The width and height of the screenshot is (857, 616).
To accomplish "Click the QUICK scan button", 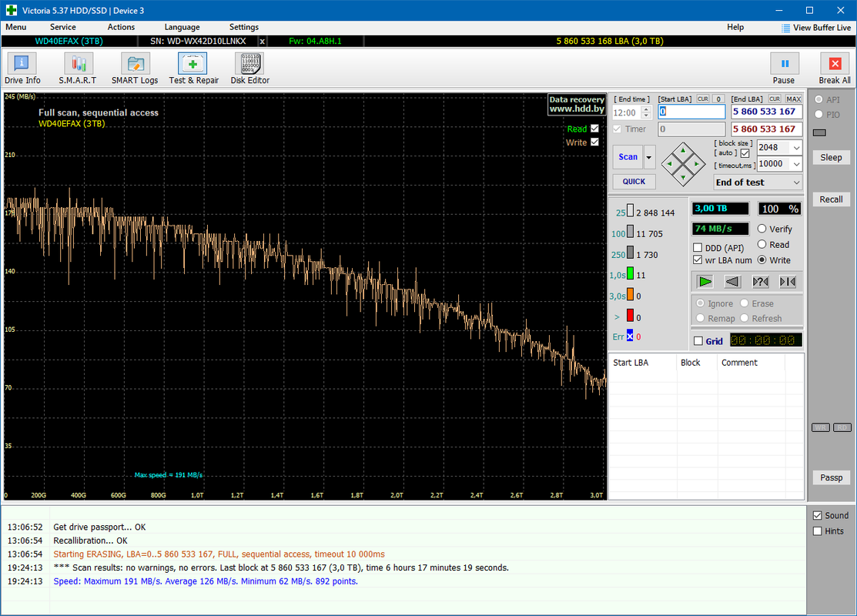I will point(634,182).
